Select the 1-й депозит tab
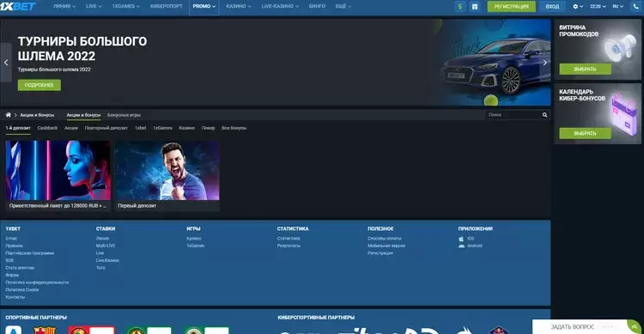 click(18, 128)
